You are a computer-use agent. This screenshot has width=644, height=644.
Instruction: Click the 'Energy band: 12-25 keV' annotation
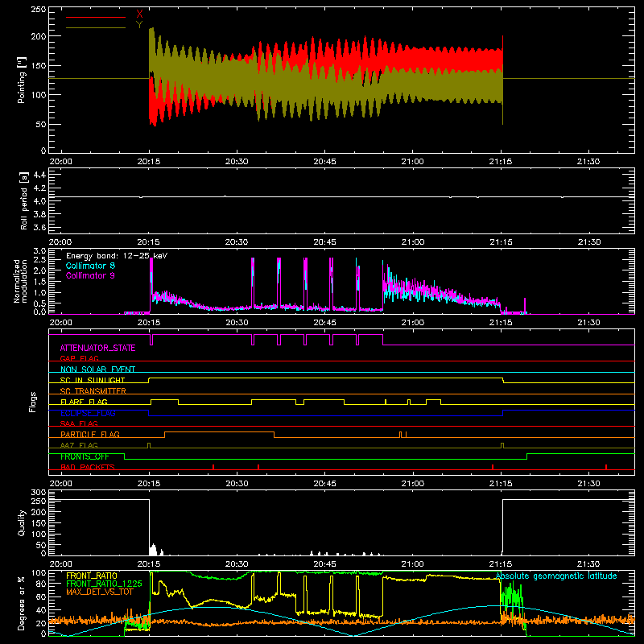pos(117,256)
